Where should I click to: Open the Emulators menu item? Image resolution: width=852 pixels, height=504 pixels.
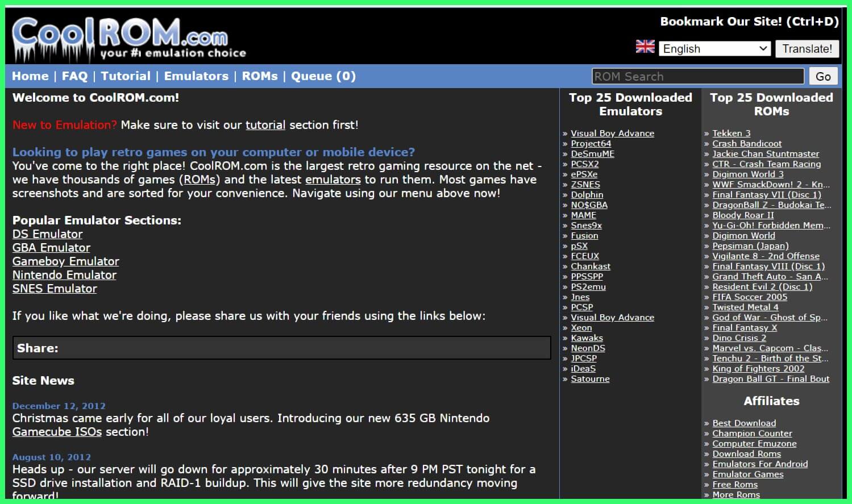pyautogui.click(x=196, y=76)
